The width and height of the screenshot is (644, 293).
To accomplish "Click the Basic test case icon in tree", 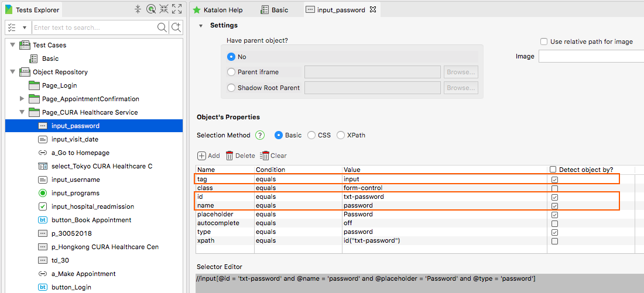I will click(x=34, y=58).
